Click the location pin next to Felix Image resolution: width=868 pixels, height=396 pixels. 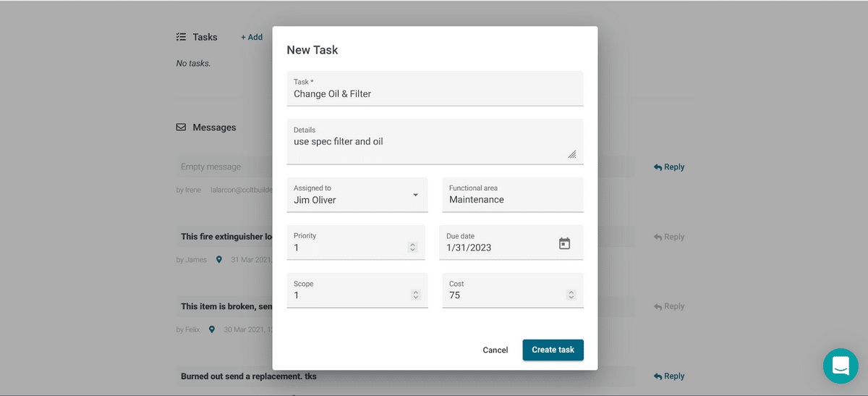[x=212, y=329]
